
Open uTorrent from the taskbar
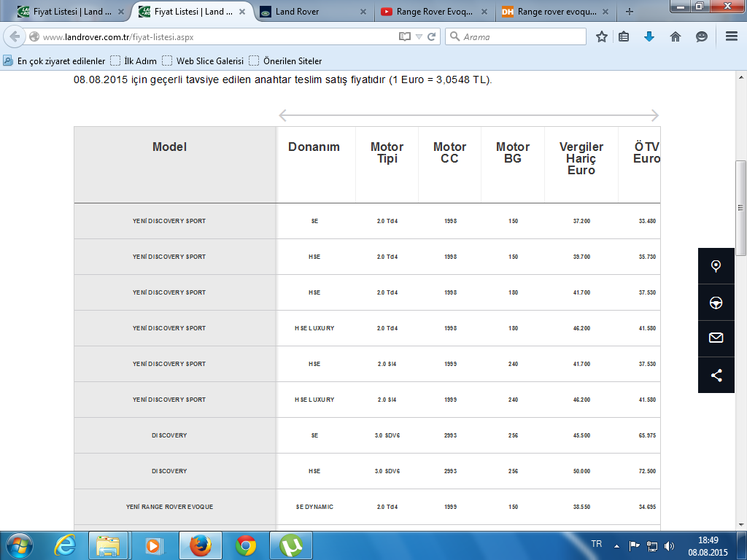tap(291, 545)
